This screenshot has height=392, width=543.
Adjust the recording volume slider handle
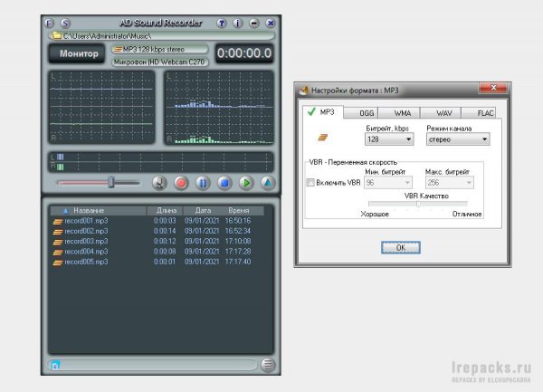pyautogui.click(x=110, y=182)
